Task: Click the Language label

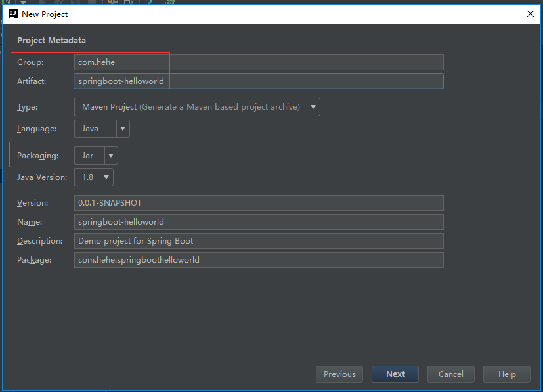Action: (37, 129)
